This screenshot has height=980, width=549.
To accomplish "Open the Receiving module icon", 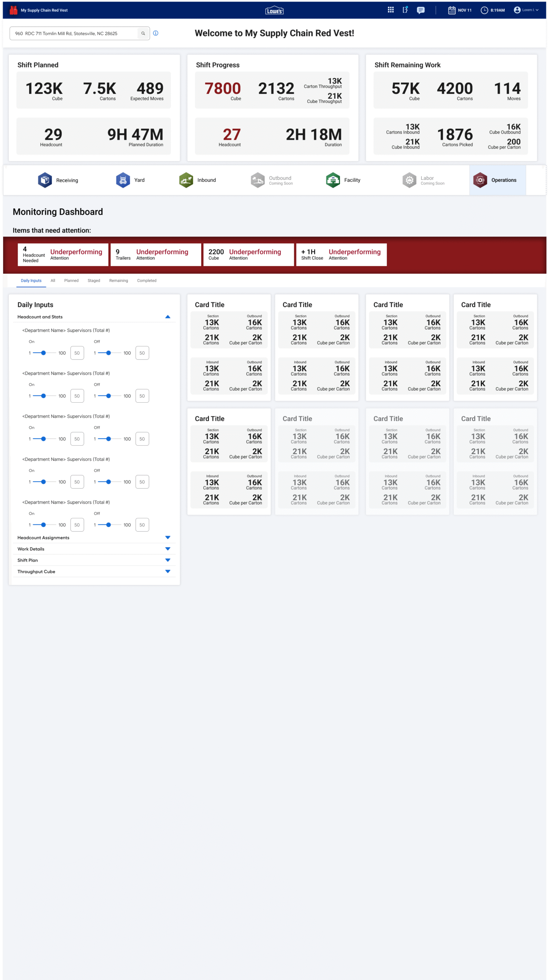I will click(45, 180).
